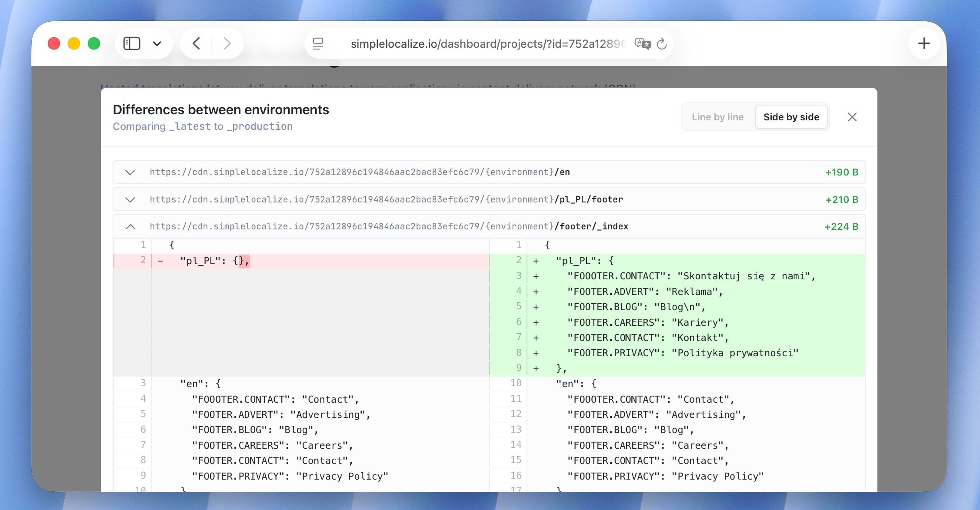
Task: Click the +224 B size indicator
Action: (x=841, y=226)
